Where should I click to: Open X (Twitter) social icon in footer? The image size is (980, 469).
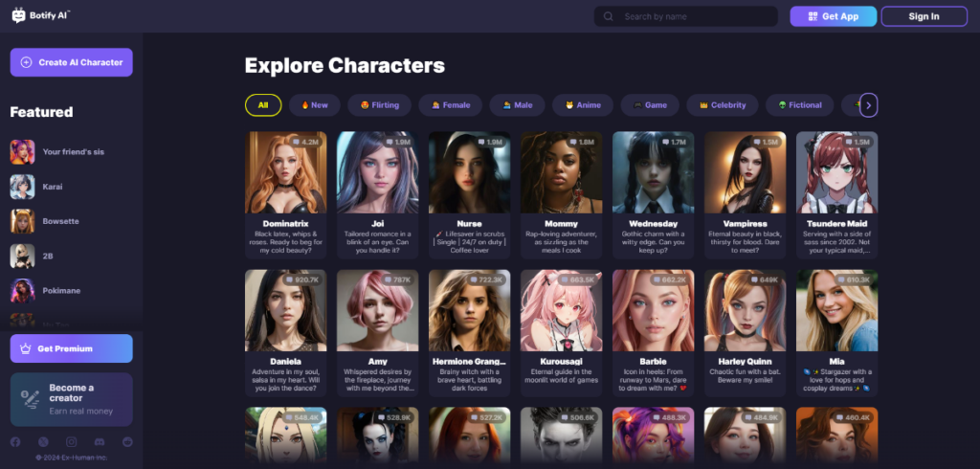43,442
